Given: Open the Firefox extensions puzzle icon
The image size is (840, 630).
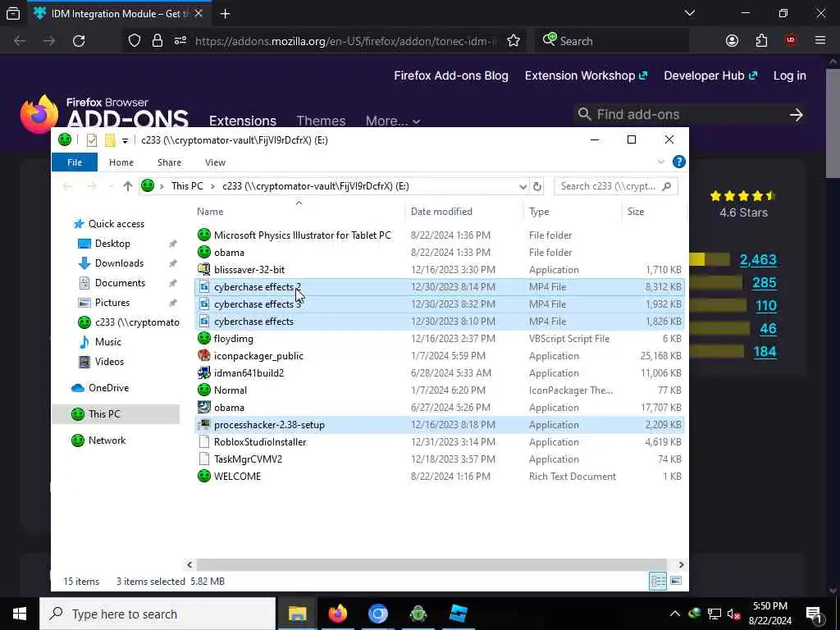Looking at the screenshot, I should pyautogui.click(x=761, y=41).
